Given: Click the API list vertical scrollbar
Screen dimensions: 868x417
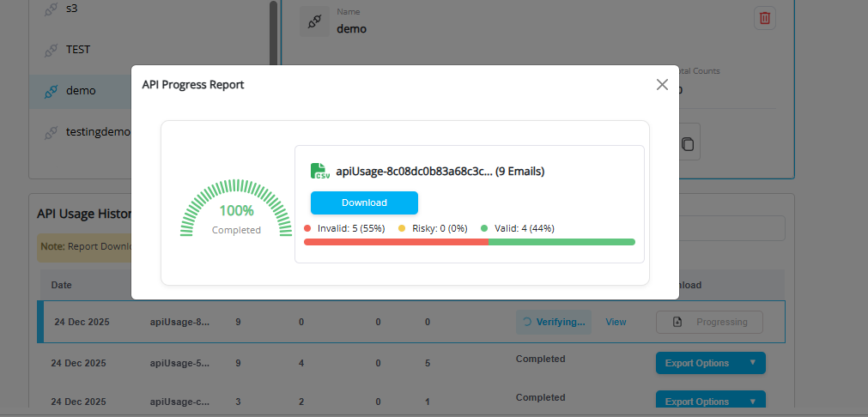Looking at the screenshot, I should [273, 33].
